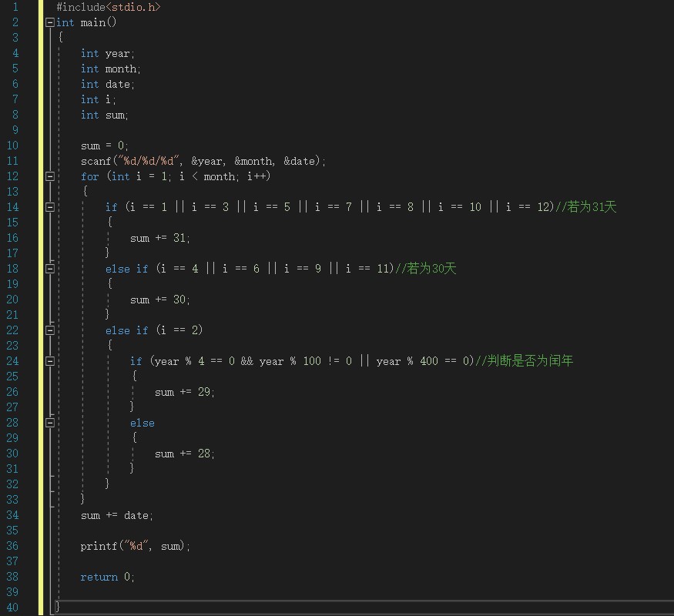Click 'i == 11' in the line 18 condition

point(367,269)
